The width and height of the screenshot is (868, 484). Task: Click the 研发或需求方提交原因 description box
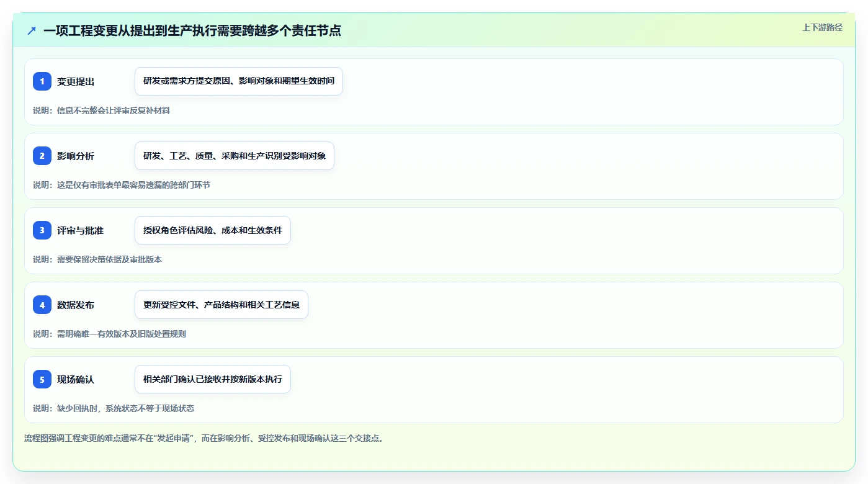[239, 81]
